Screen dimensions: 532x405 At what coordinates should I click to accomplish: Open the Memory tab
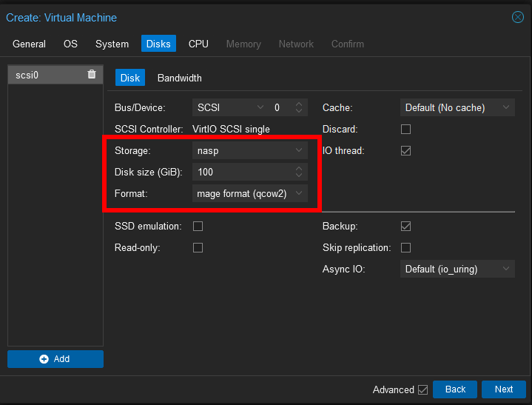pyautogui.click(x=243, y=44)
